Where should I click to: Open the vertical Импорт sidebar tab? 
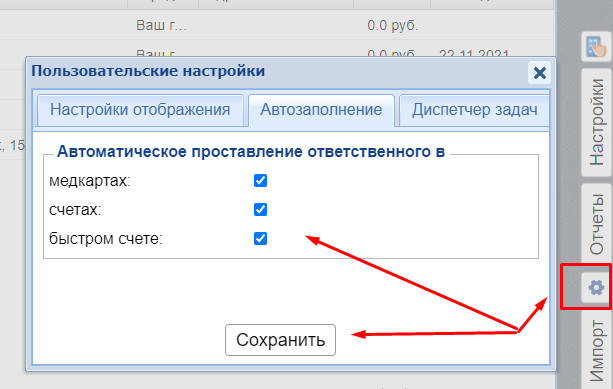pyautogui.click(x=597, y=350)
